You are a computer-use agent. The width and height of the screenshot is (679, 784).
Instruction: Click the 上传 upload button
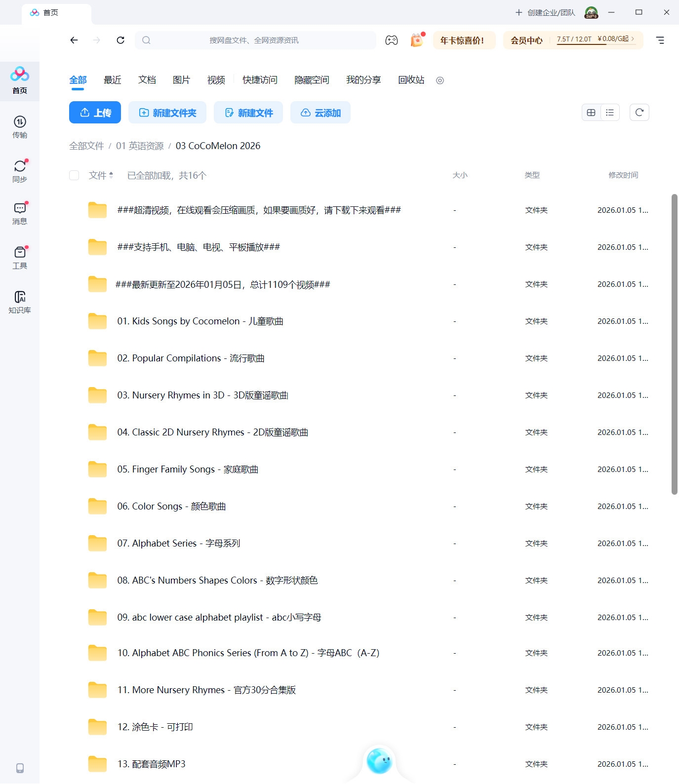tap(95, 113)
